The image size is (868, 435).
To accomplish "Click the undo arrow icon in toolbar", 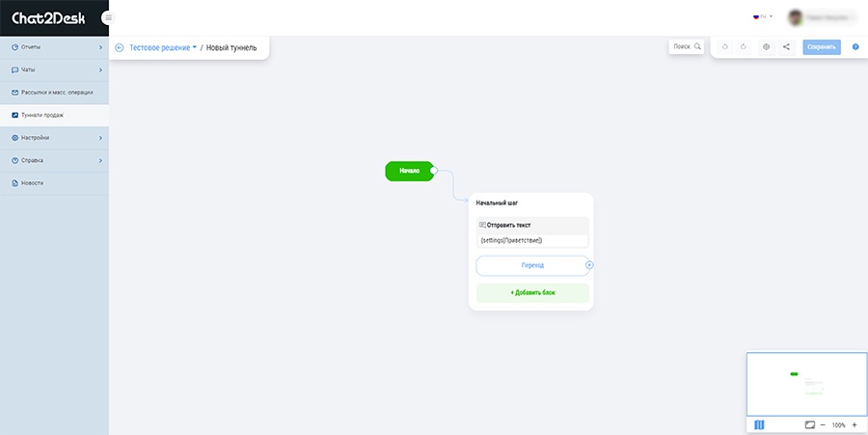I will click(x=724, y=47).
